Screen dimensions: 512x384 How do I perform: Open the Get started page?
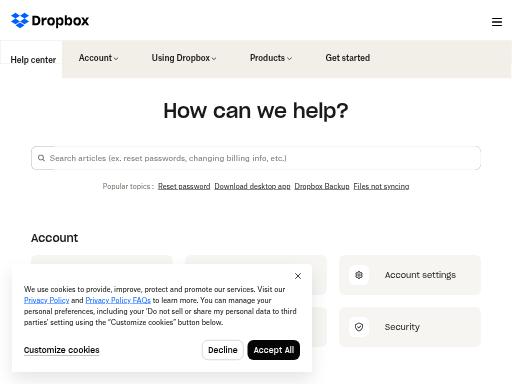point(348,58)
